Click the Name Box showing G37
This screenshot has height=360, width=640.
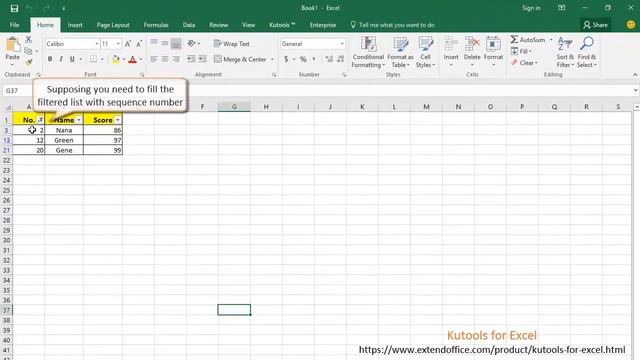pos(17,90)
